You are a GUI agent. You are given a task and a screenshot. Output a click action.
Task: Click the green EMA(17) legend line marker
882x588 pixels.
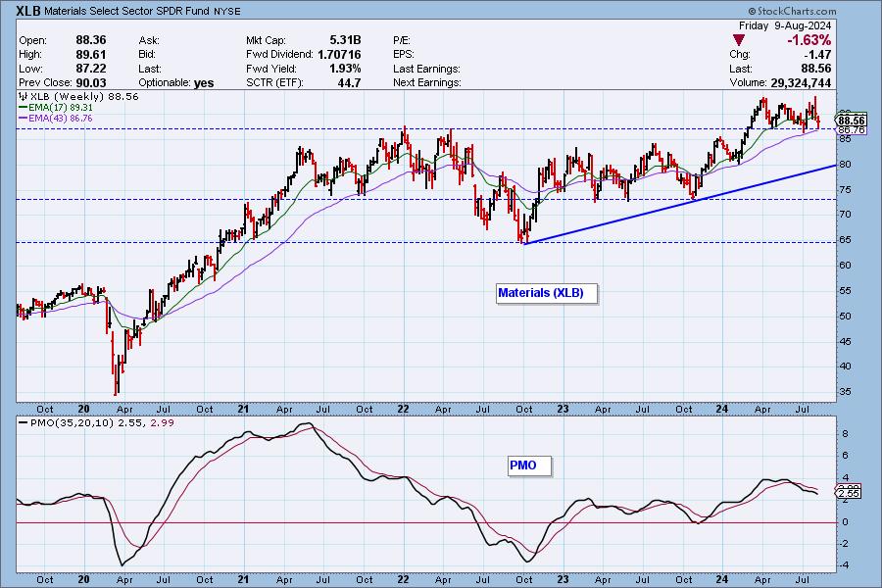pos(24,108)
